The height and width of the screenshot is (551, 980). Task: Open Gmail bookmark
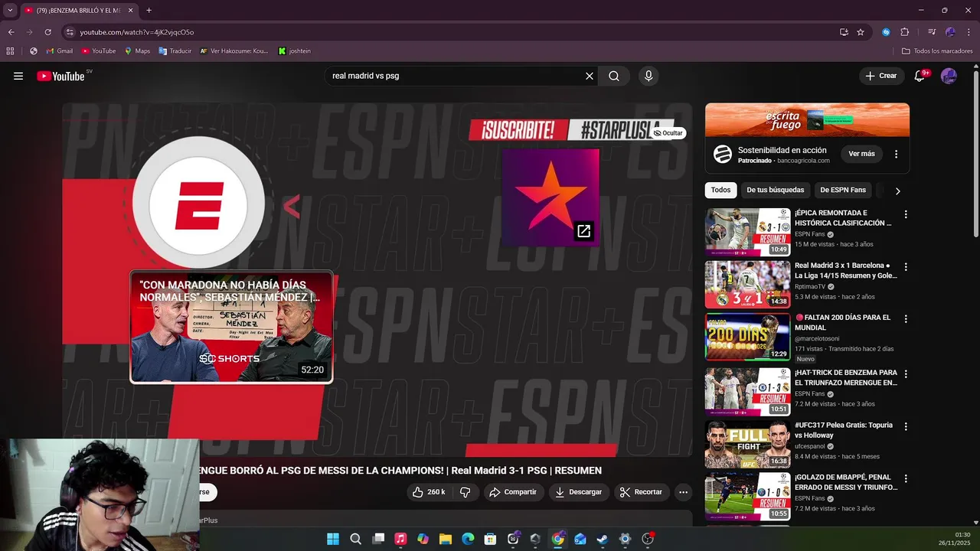point(60,51)
